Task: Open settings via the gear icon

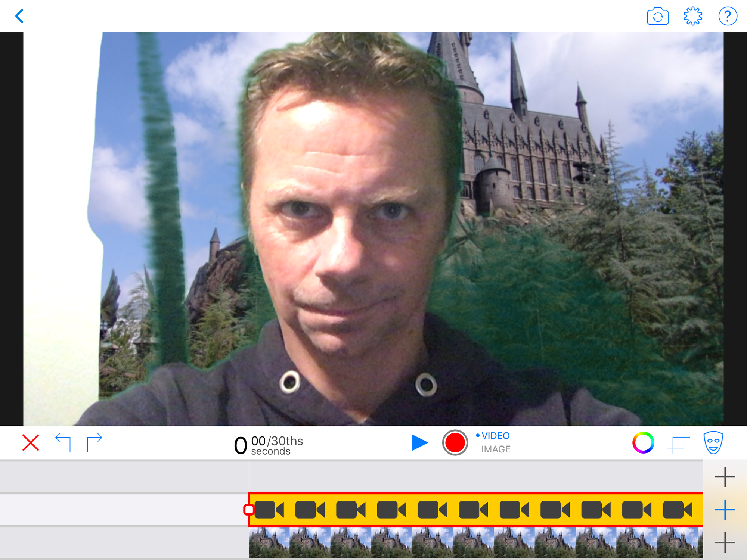Action: pos(693,16)
